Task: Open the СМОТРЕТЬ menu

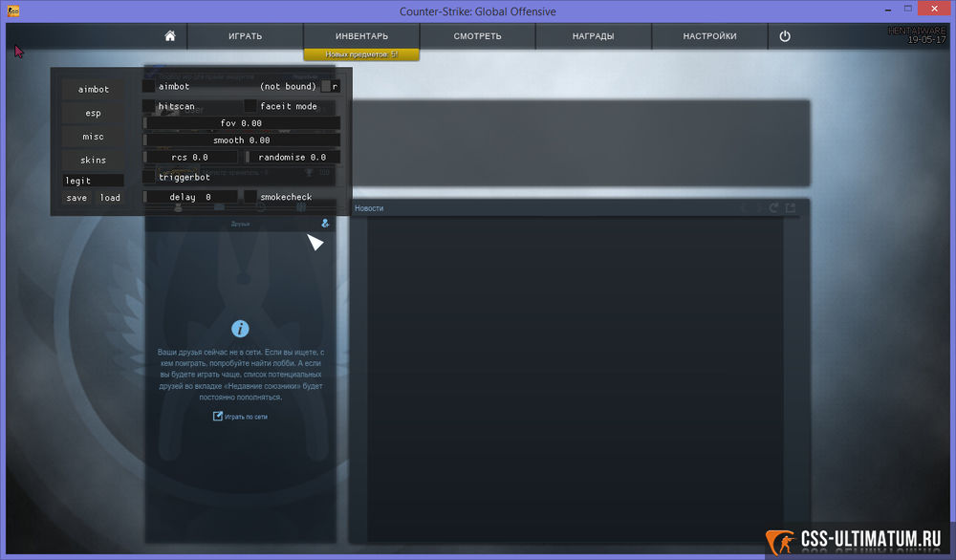Action: click(477, 36)
